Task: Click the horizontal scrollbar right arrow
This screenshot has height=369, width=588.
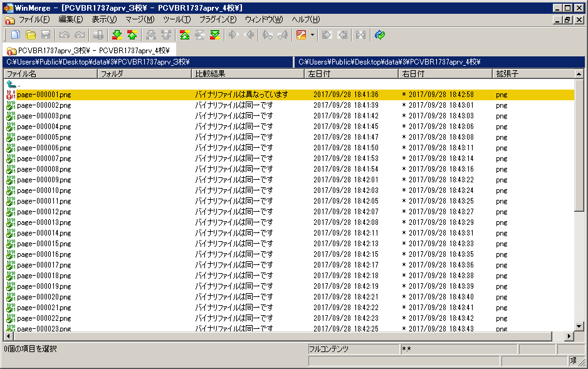Action: tap(569, 336)
